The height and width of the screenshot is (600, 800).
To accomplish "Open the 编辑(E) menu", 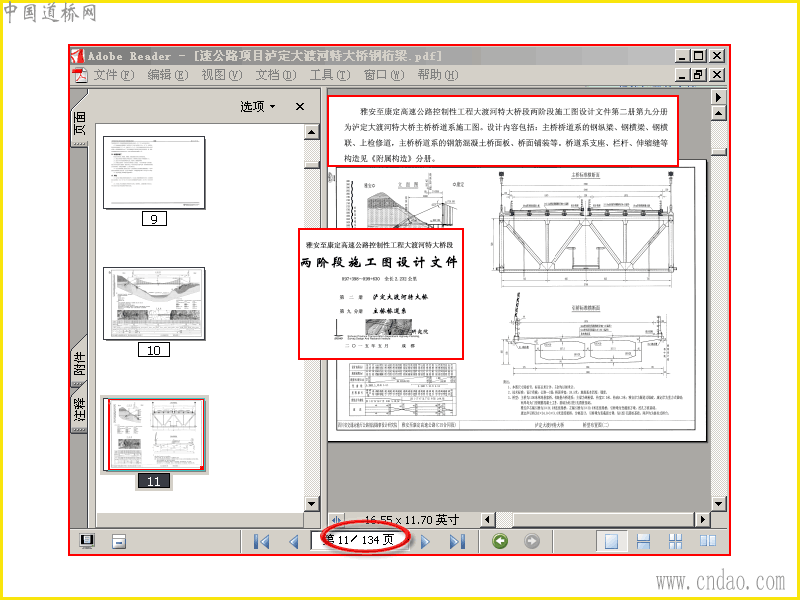I will coord(168,75).
